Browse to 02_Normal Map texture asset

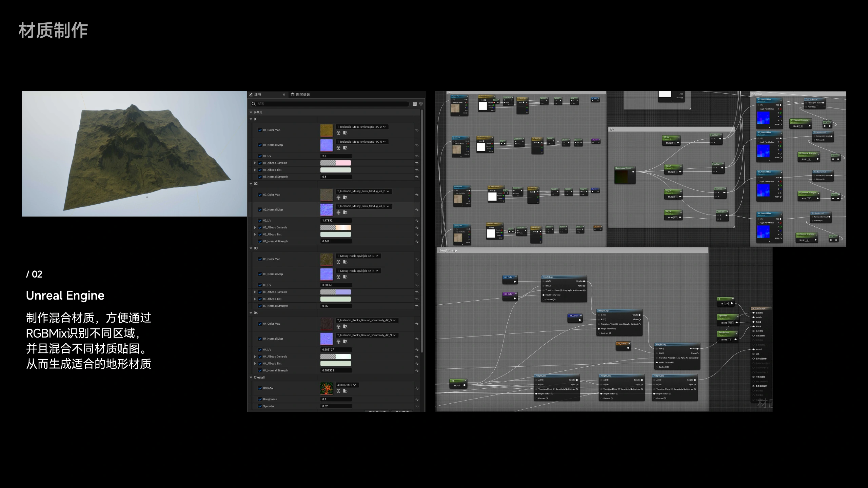pos(345,212)
